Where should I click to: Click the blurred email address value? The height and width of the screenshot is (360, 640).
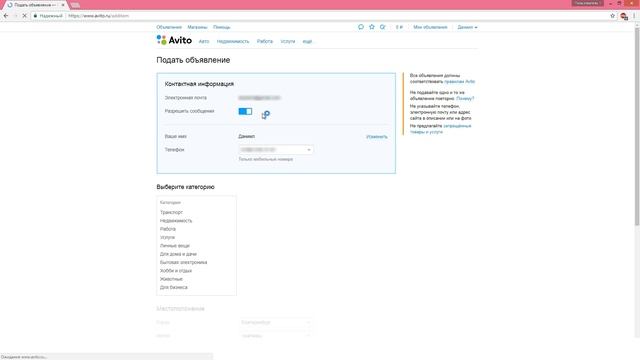tap(259, 98)
